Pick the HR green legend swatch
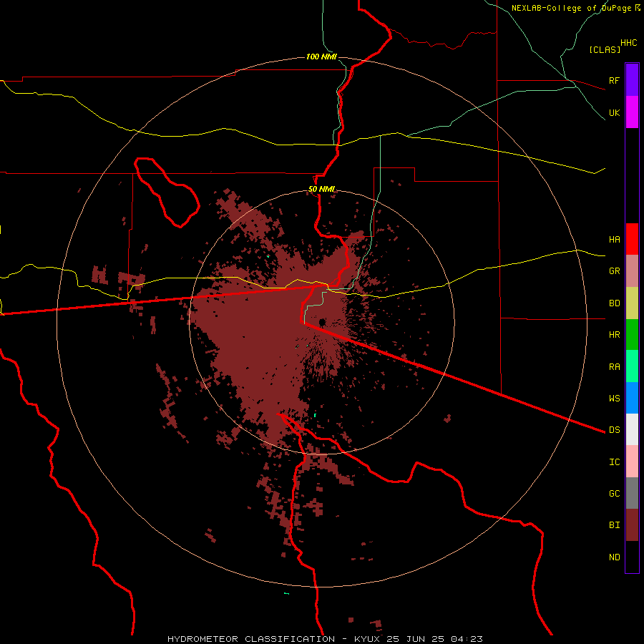Image resolution: width=644 pixels, height=644 pixels. pyautogui.click(x=632, y=335)
